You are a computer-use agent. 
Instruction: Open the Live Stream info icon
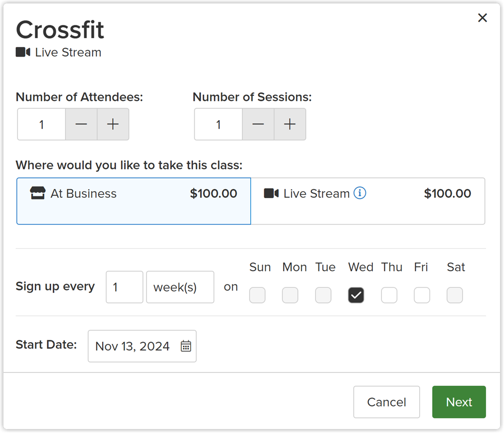(360, 193)
